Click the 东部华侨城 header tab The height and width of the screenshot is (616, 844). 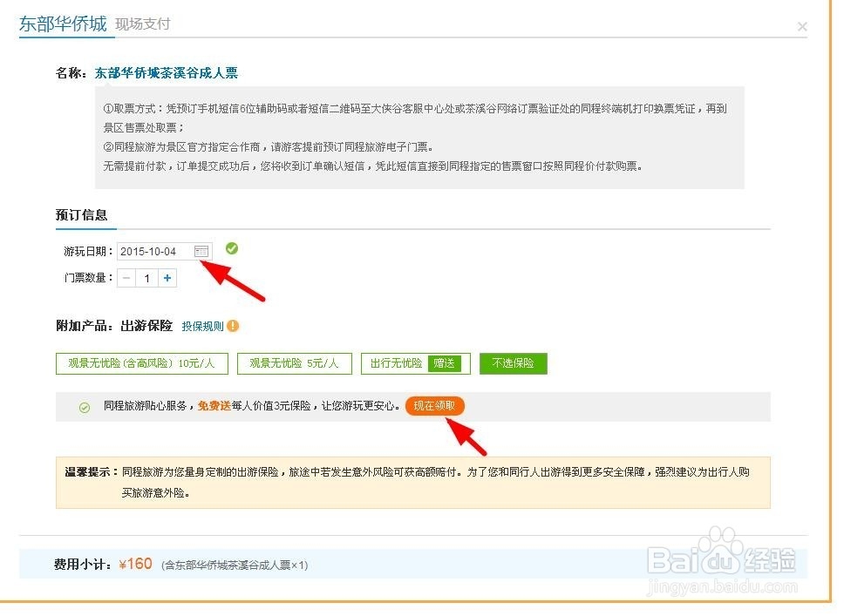(x=63, y=24)
